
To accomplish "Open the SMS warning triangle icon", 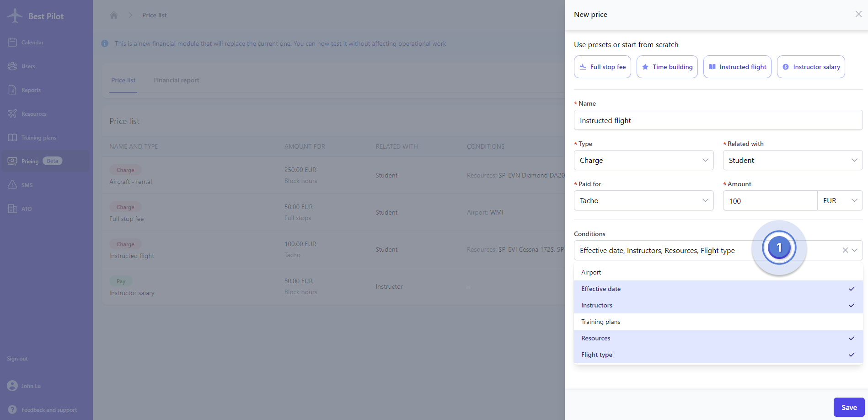I will [12, 185].
